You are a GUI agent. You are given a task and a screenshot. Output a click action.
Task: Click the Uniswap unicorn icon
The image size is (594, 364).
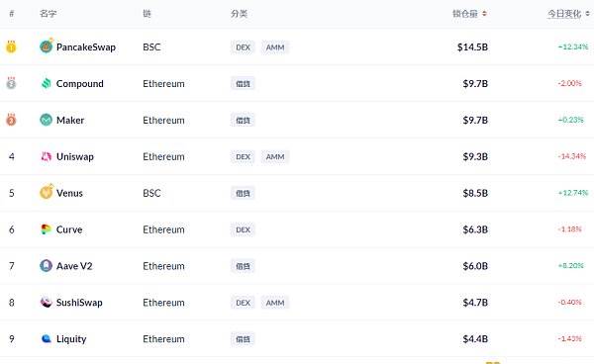[47, 156]
